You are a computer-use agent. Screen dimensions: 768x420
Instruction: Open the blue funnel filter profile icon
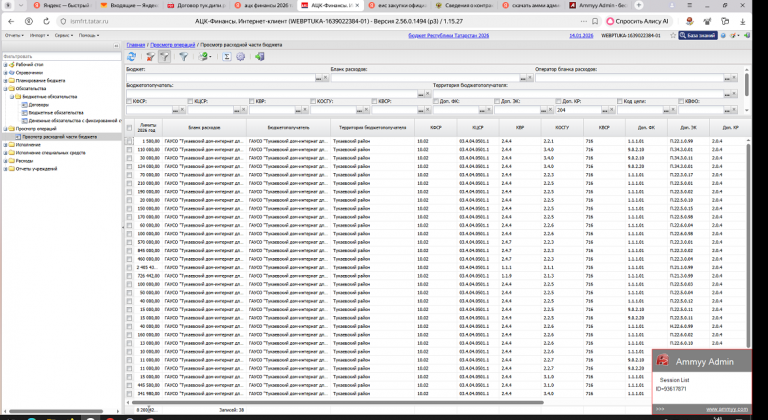(x=183, y=57)
